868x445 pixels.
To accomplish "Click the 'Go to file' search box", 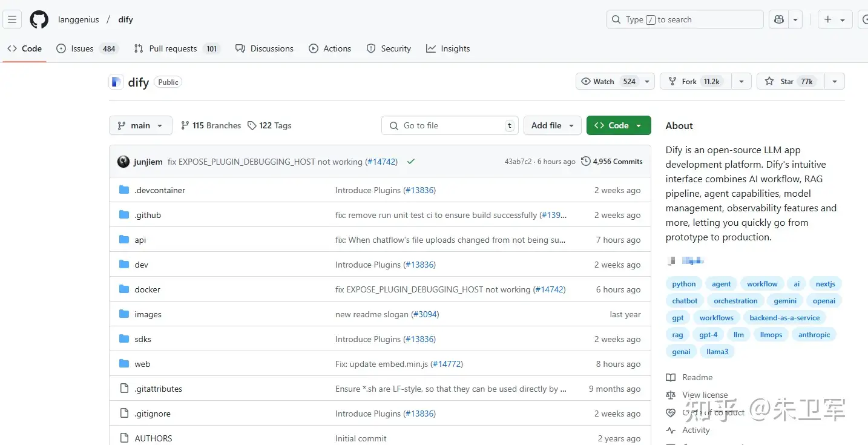I will click(450, 125).
